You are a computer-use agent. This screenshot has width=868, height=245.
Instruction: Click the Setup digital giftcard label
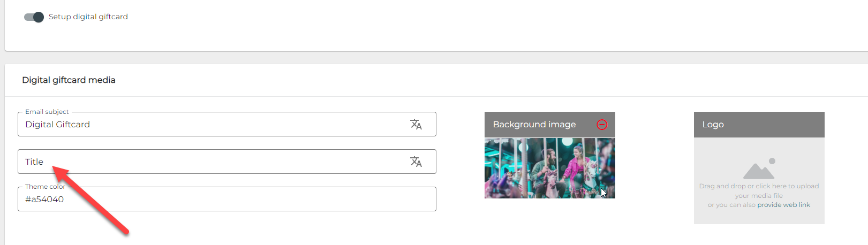click(x=88, y=17)
